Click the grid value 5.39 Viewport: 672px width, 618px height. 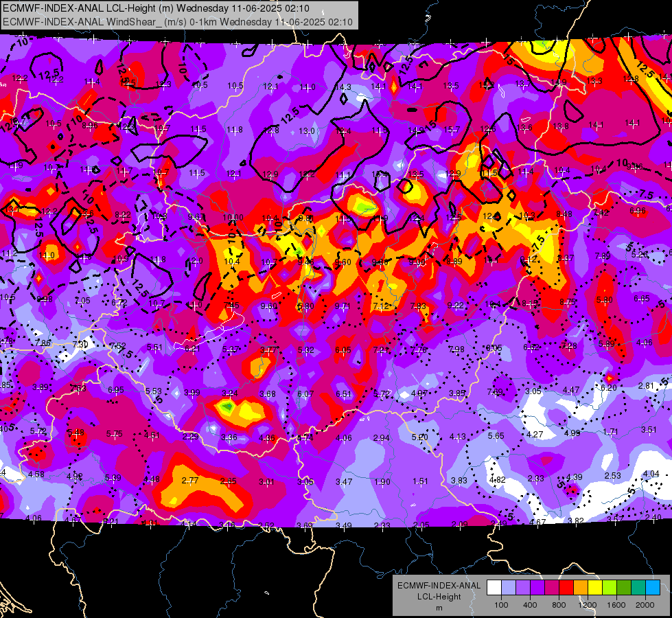113,477
